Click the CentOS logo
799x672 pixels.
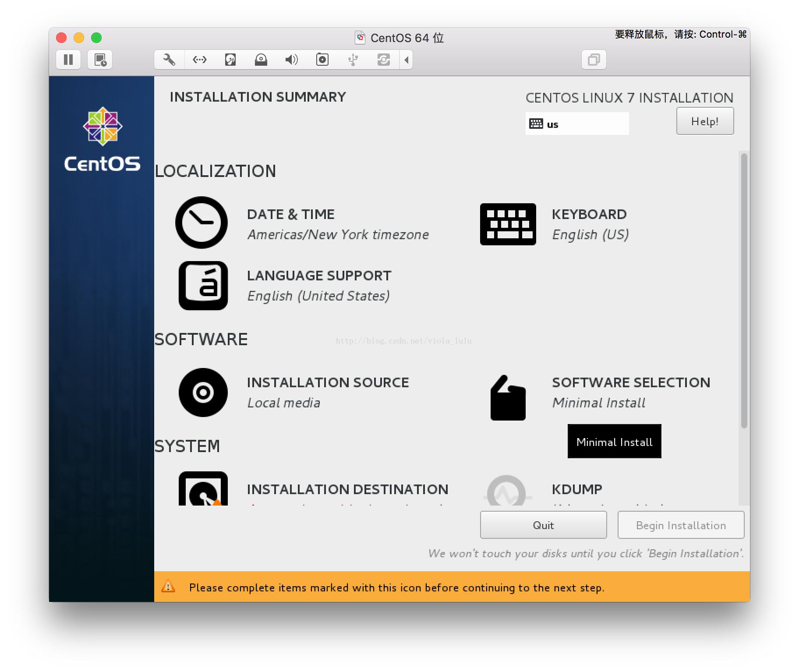coord(103,139)
